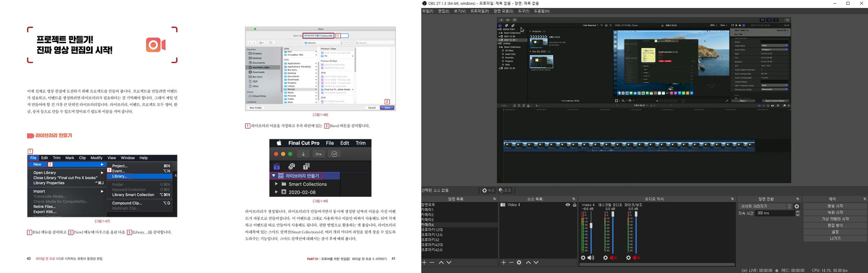
Task: Select the 장면모두 scene
Action: coord(459,205)
